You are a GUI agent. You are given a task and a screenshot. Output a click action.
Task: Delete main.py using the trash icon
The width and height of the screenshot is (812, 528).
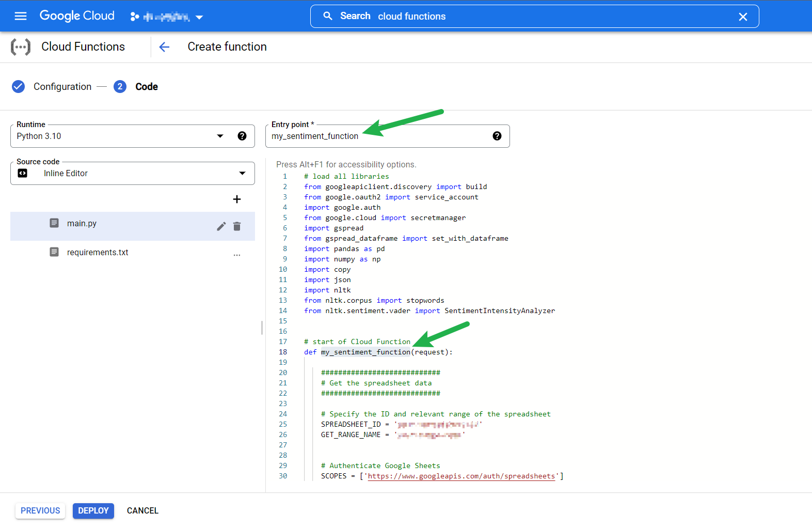(237, 226)
